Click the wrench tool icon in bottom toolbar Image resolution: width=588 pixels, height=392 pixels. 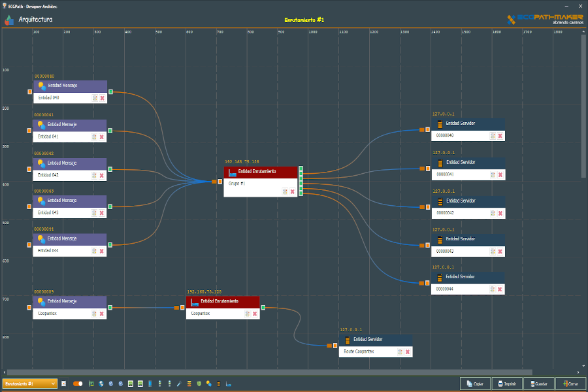(179, 384)
